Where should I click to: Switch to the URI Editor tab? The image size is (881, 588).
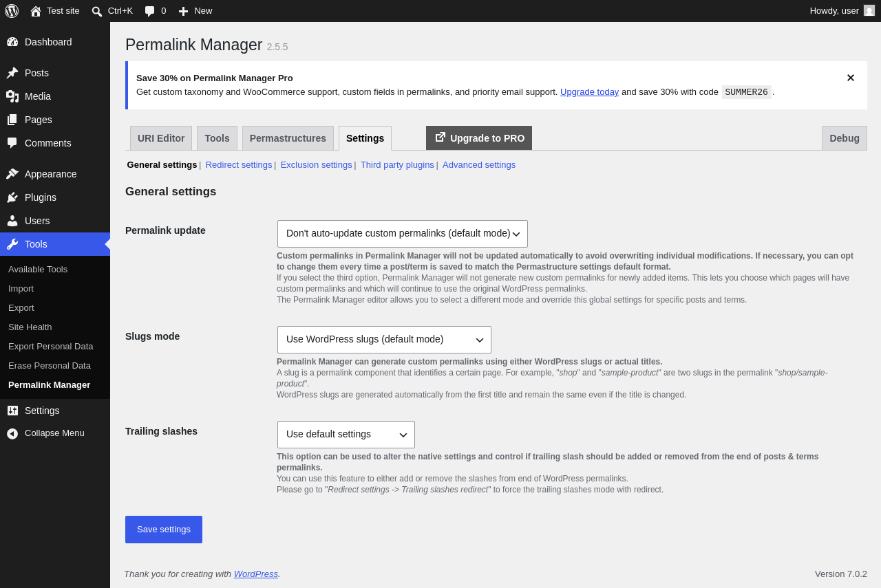point(161,138)
